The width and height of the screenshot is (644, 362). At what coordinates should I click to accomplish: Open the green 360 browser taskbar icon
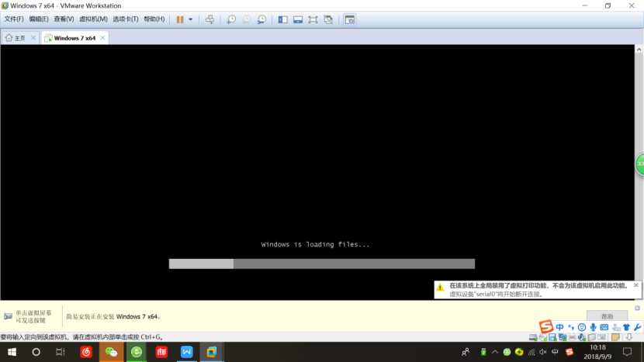[x=137, y=352]
